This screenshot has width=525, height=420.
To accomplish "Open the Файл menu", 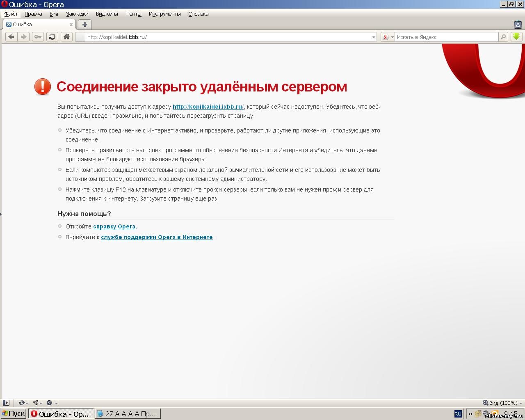I will pyautogui.click(x=11, y=14).
